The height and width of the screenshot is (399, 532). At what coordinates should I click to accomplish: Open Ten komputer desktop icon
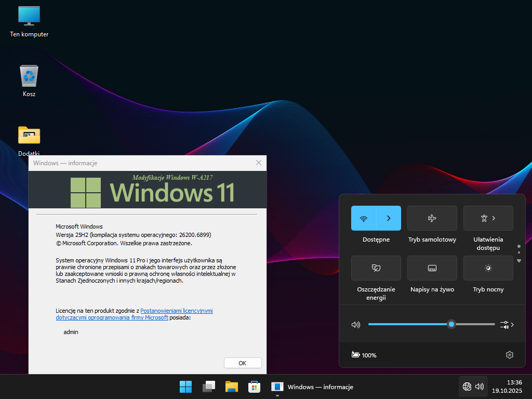pyautogui.click(x=29, y=16)
